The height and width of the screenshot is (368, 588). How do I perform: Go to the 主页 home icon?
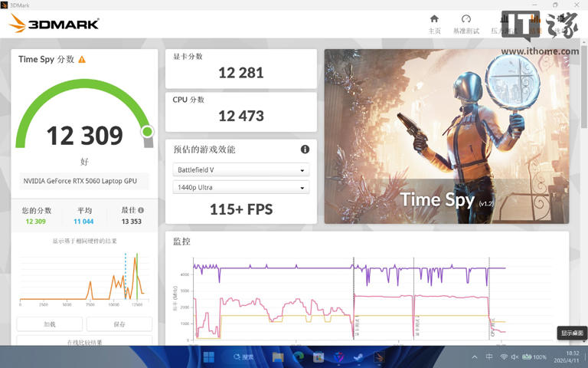click(434, 23)
